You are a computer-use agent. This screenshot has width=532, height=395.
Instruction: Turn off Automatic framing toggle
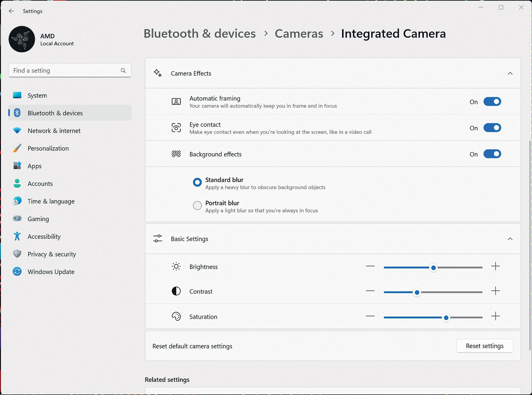[492, 102]
